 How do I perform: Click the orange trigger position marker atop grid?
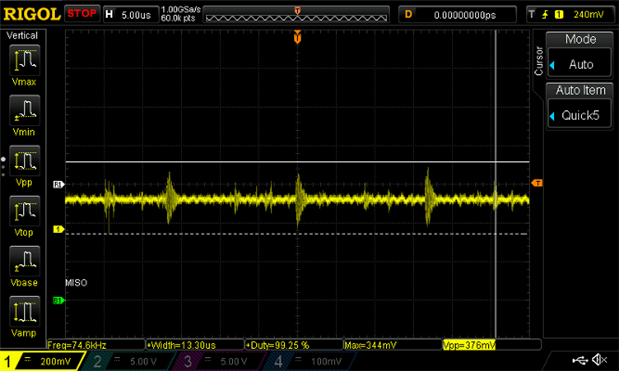click(x=297, y=37)
